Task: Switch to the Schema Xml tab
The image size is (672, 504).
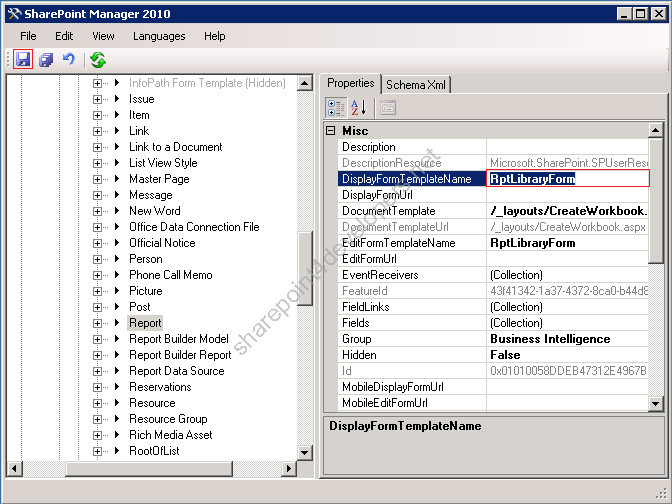Action: 416,84
